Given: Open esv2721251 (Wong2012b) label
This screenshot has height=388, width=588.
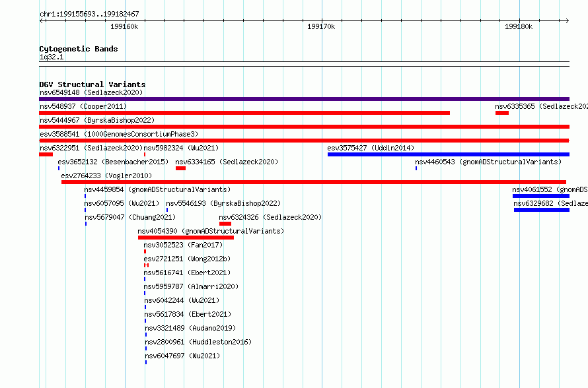Looking at the screenshot, I should 187,259.
